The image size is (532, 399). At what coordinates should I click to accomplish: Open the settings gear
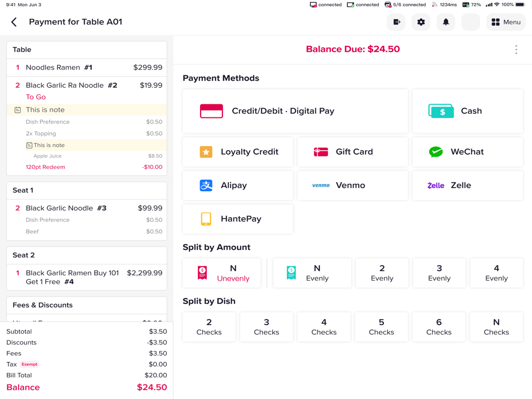[421, 22]
